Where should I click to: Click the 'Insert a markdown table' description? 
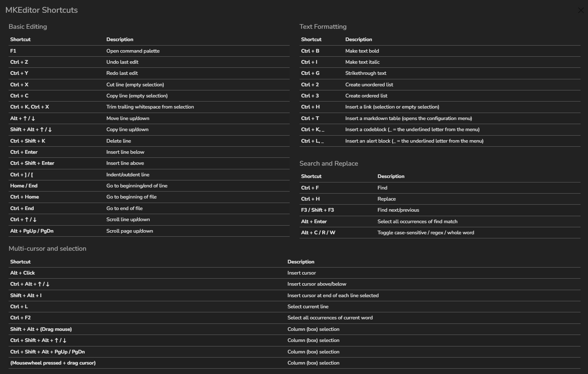(x=408, y=118)
